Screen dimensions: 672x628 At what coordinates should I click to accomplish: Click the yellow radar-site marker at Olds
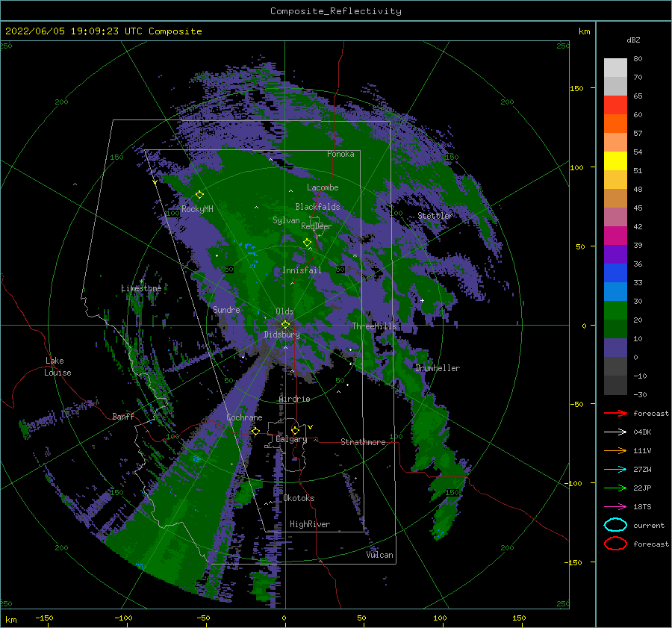[285, 325]
